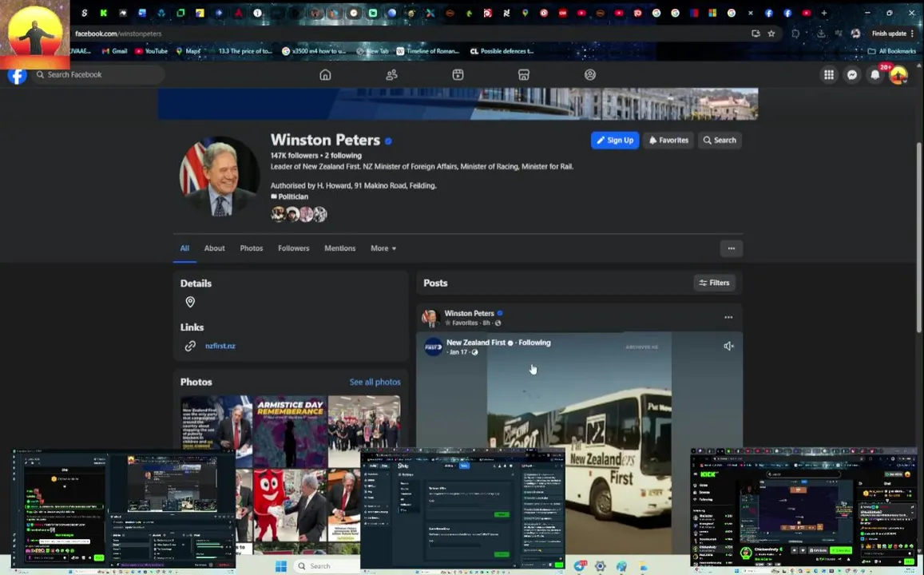924x575 pixels.
Task: Open the Windows Start menu
Action: pyautogui.click(x=281, y=566)
